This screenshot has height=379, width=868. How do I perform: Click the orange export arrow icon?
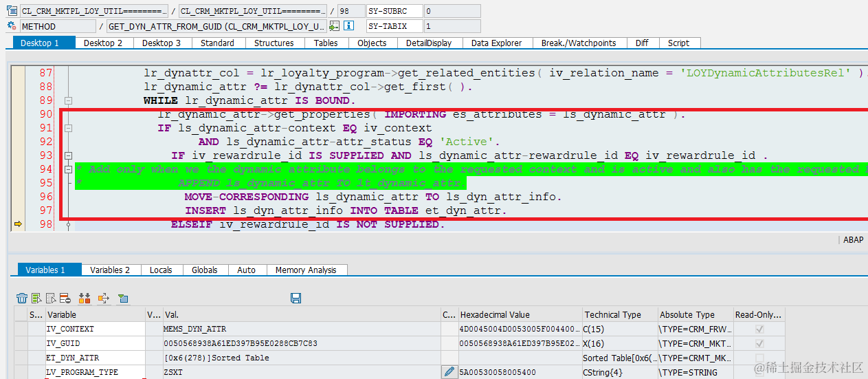(x=104, y=298)
